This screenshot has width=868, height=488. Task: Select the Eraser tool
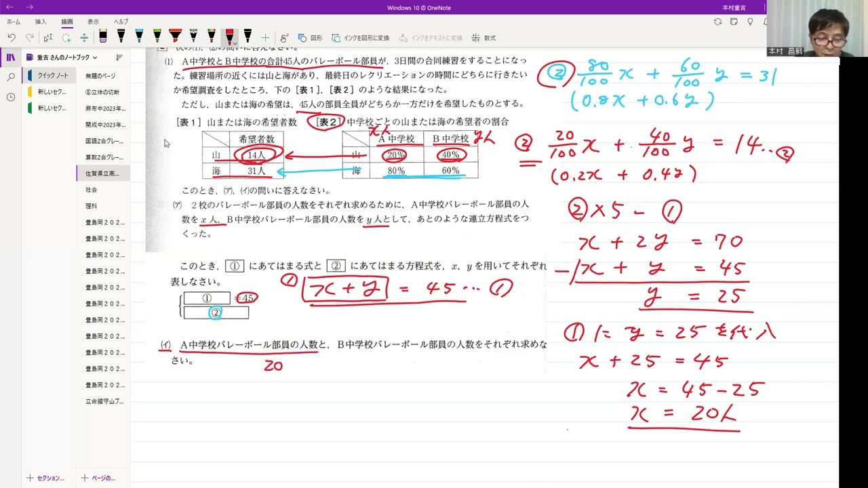click(103, 37)
